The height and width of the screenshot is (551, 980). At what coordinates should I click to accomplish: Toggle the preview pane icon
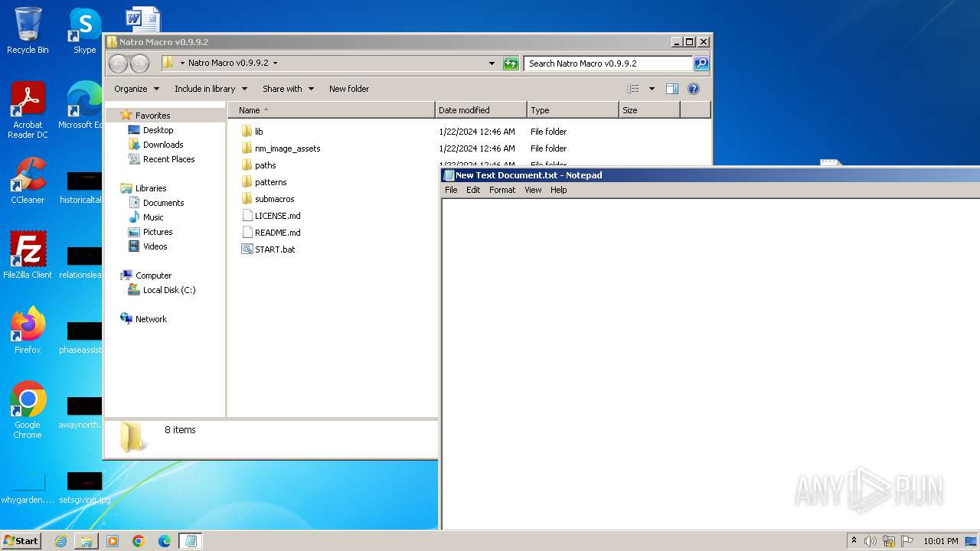pyautogui.click(x=672, y=89)
